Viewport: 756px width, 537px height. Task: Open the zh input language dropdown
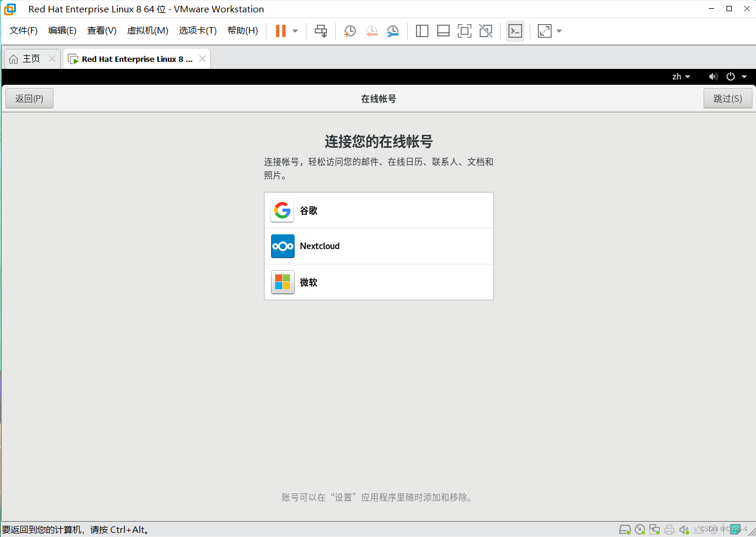[x=681, y=77]
